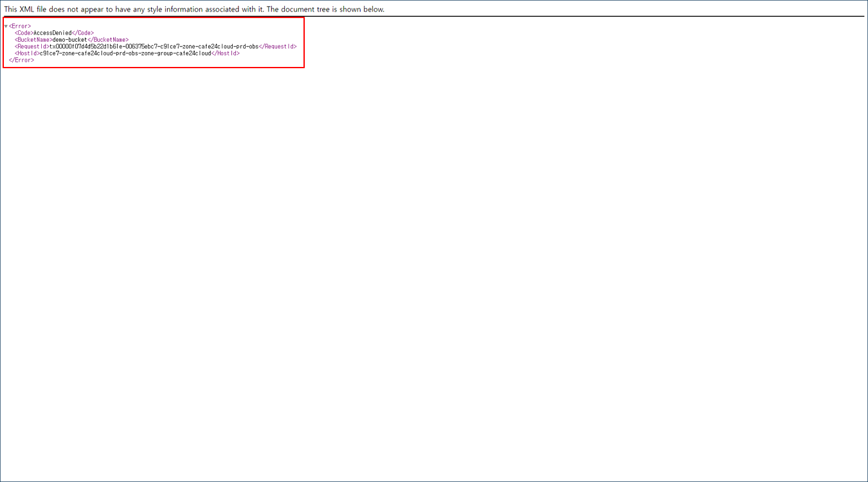
Task: Click the closing </Error> tag
Action: point(21,60)
